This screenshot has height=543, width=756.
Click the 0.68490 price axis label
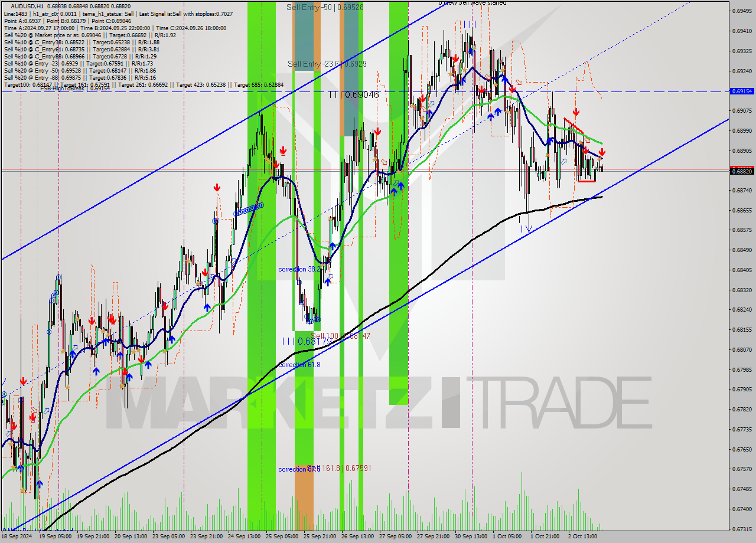coord(742,250)
